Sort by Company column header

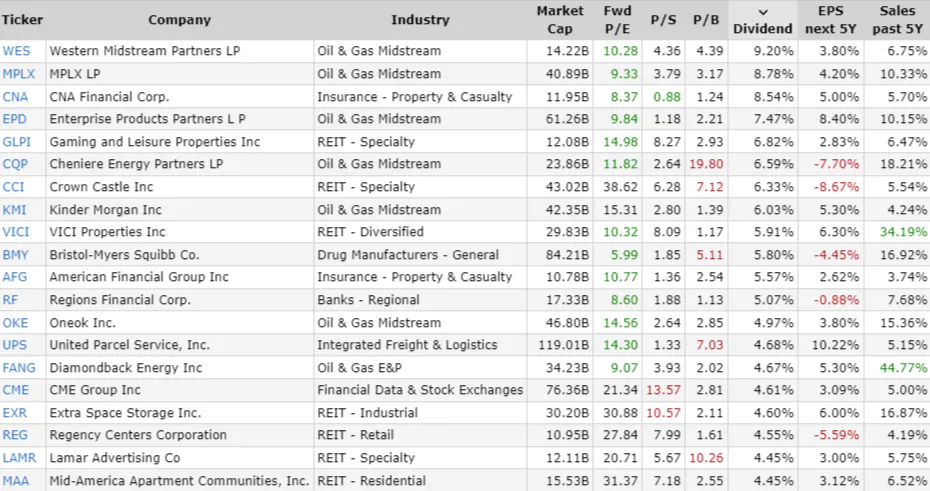[x=180, y=20]
